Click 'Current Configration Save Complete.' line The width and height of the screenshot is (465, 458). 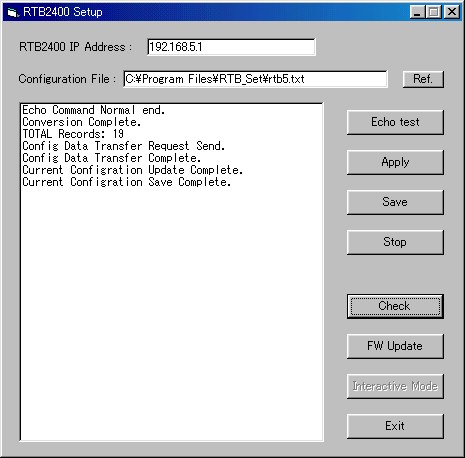click(126, 182)
